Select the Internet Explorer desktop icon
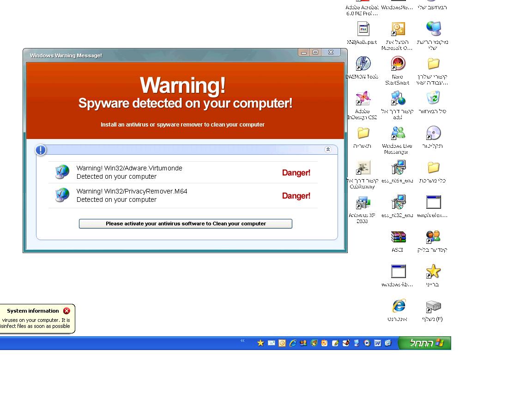 (399, 306)
